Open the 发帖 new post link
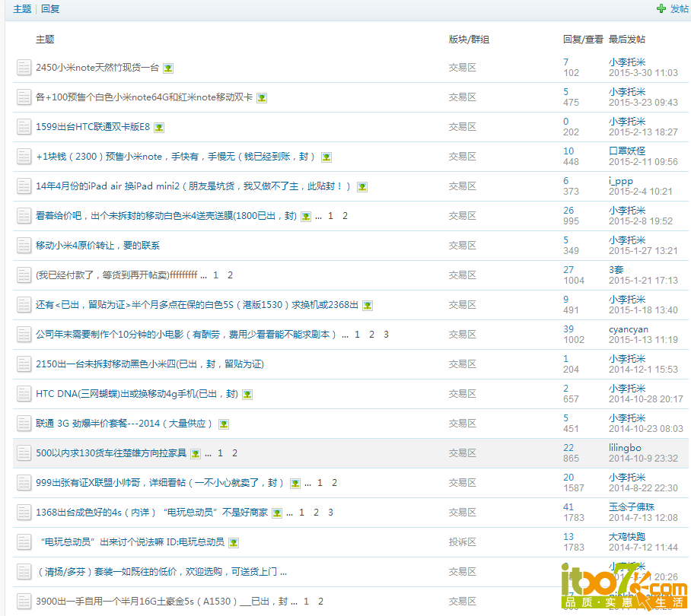691x616 pixels. coord(679,9)
